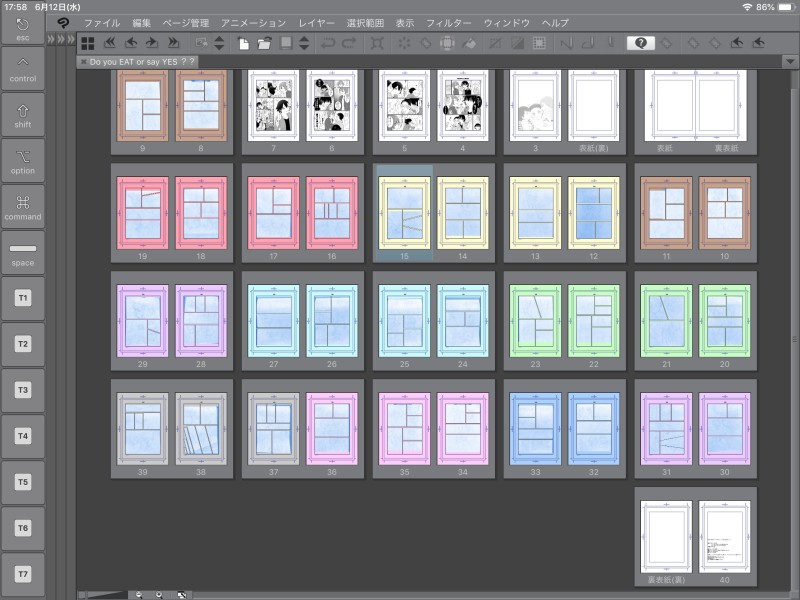Tap the T3 shortcut key

22,390
